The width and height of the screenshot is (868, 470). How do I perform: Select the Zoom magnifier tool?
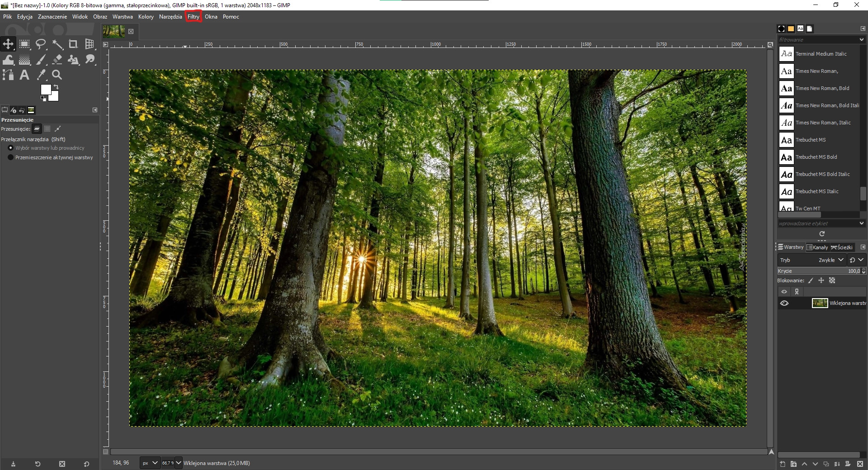[57, 75]
